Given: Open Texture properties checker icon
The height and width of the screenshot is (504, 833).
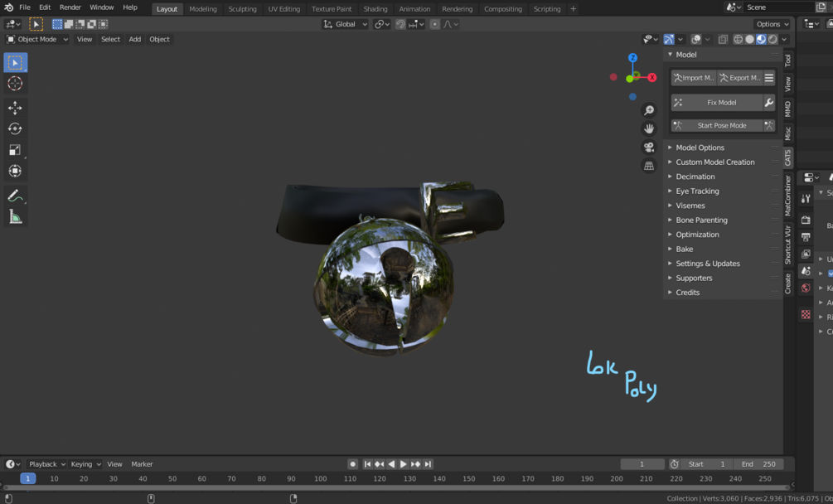Looking at the screenshot, I should point(806,314).
